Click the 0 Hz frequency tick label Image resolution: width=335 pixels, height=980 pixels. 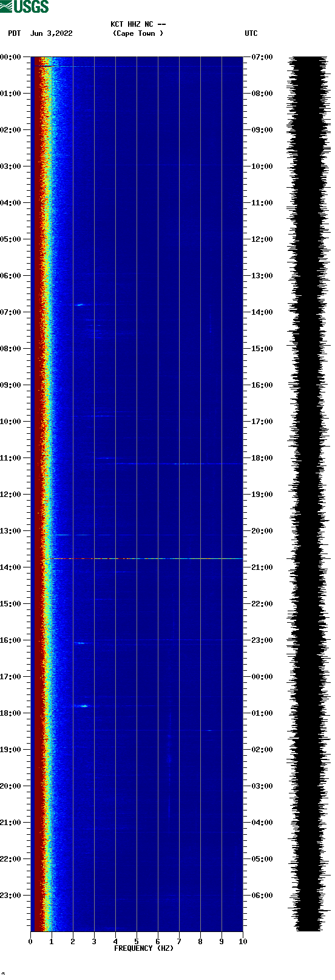tap(30, 942)
